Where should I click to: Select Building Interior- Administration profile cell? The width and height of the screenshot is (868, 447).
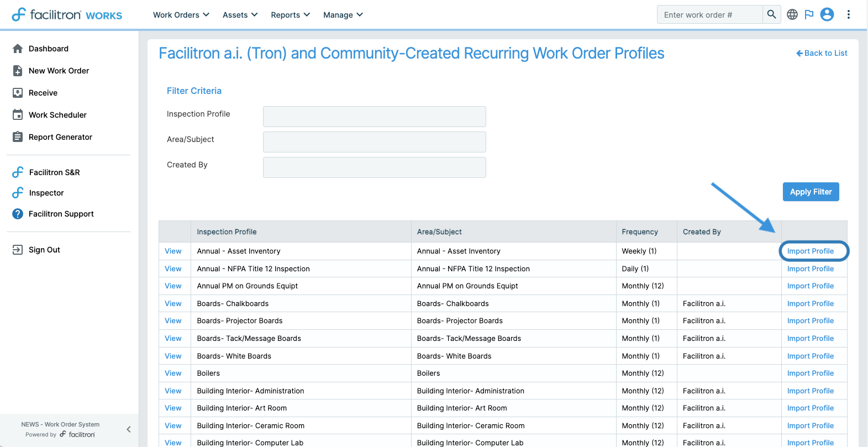(x=301, y=391)
